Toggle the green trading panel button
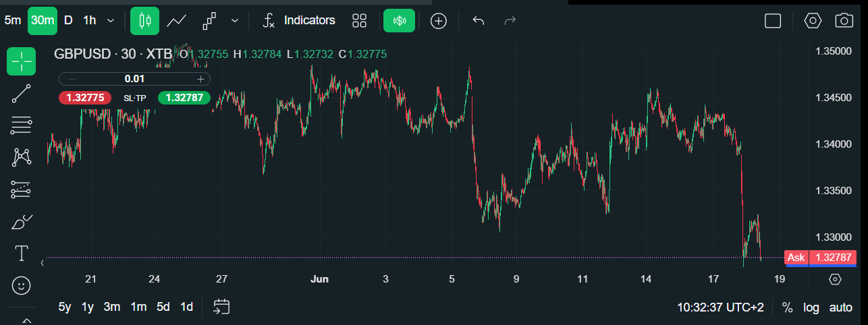 (400, 20)
